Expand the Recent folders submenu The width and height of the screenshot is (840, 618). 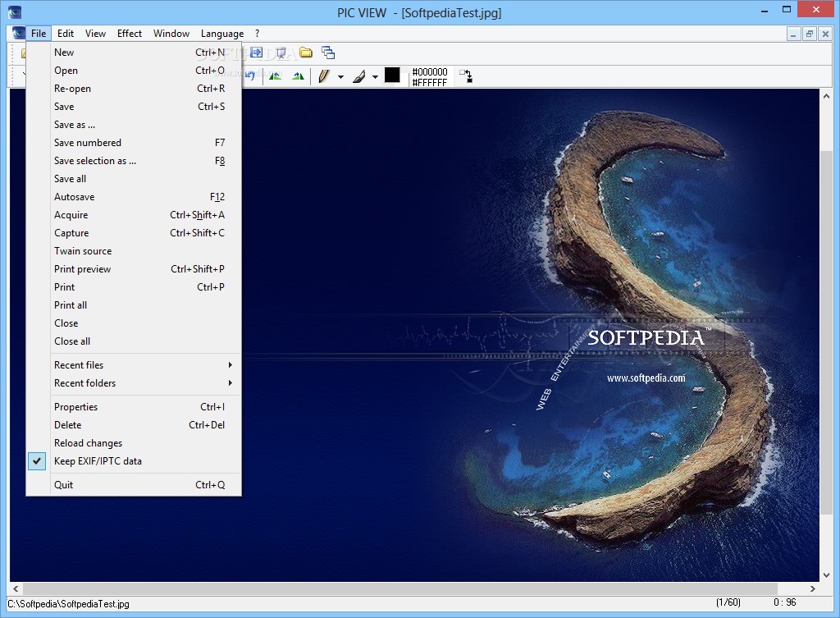tap(146, 383)
